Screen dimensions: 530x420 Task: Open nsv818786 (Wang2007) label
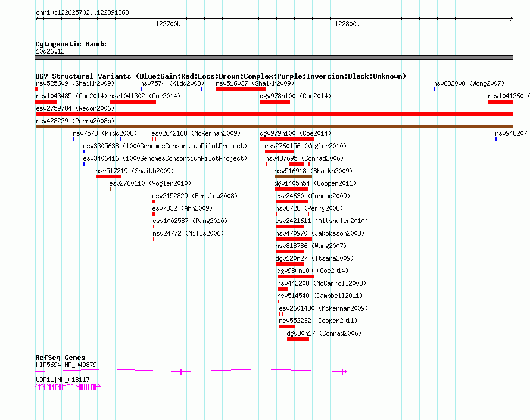(311, 246)
